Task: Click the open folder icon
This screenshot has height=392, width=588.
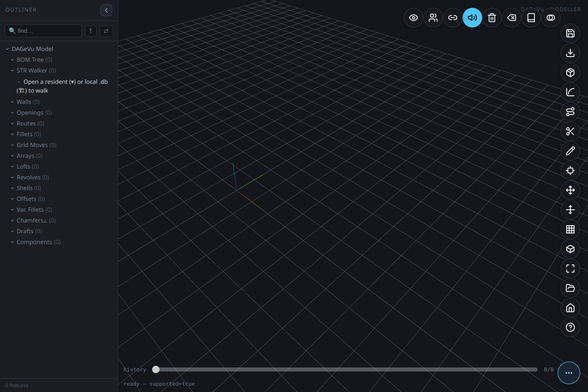Action: [570, 288]
